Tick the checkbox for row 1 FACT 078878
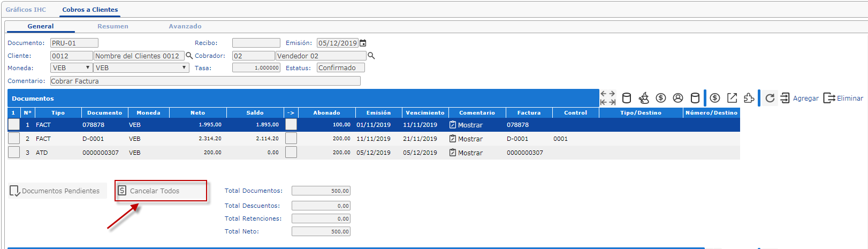The height and width of the screenshot is (249, 868). tap(14, 124)
